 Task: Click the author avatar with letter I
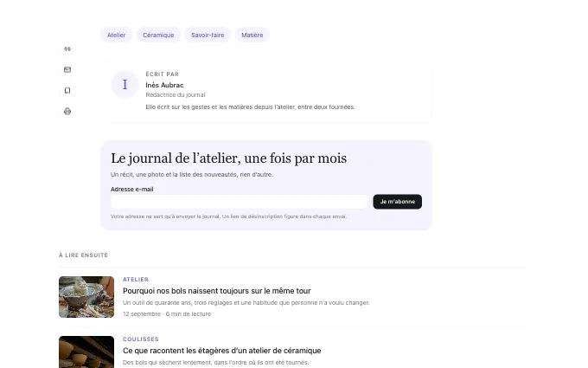click(x=125, y=85)
